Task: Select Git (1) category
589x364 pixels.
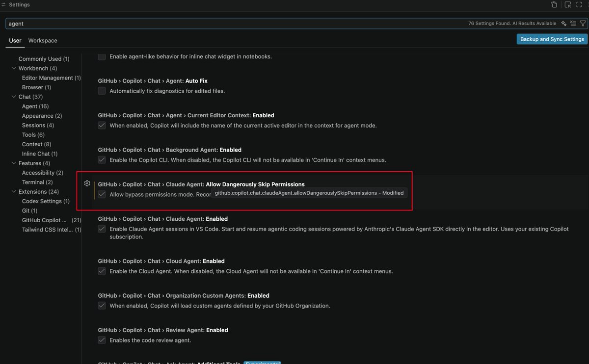Action: tap(29, 210)
